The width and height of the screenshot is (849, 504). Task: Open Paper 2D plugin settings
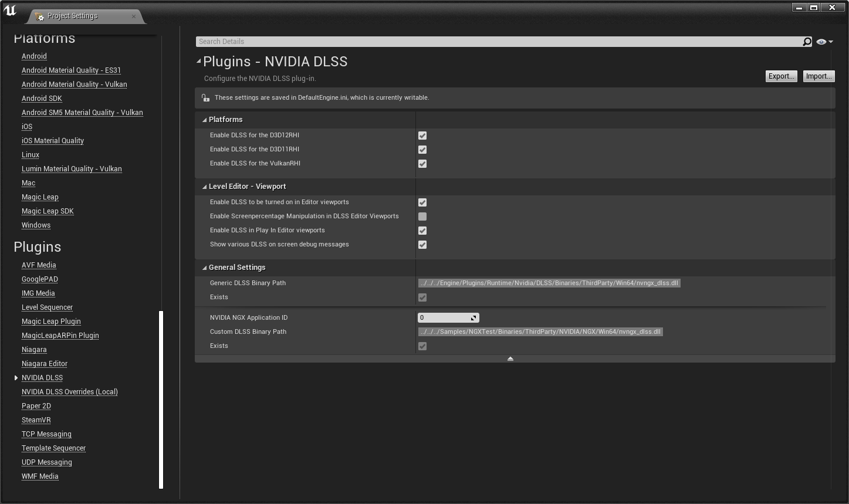pyautogui.click(x=36, y=406)
